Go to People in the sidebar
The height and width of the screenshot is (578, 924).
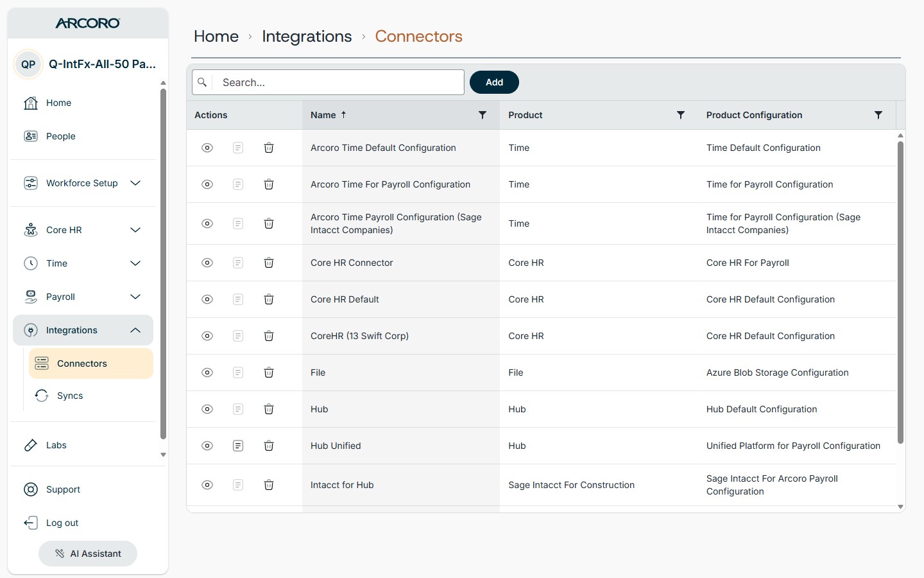(x=83, y=136)
